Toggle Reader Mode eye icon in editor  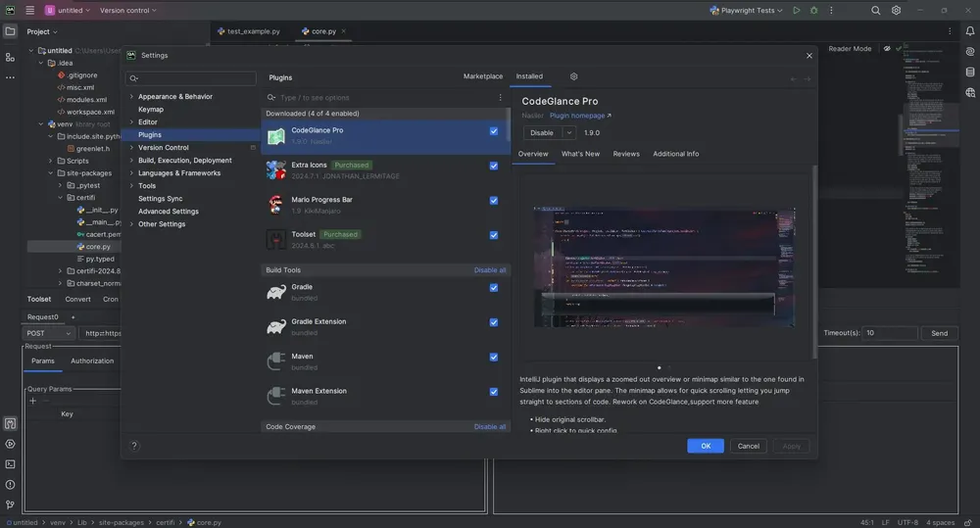coord(887,48)
